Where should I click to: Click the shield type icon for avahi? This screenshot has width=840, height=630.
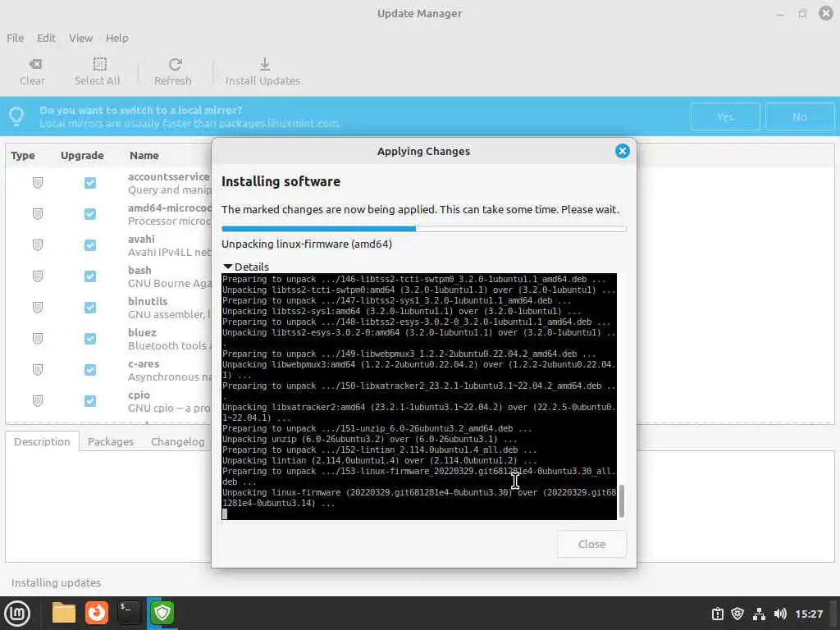point(38,244)
